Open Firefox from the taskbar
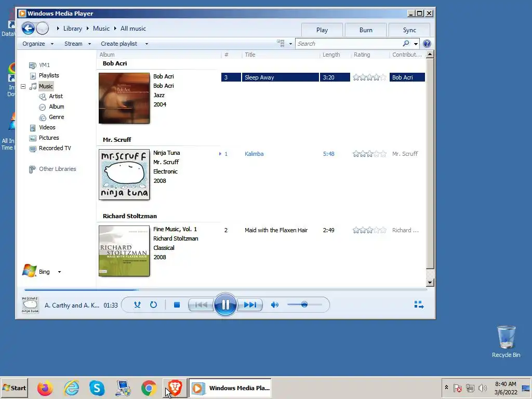This screenshot has height=399, width=532. tap(45, 388)
